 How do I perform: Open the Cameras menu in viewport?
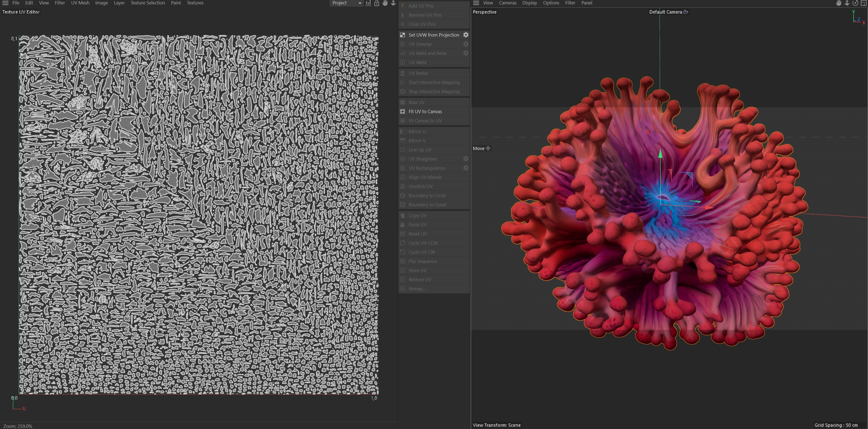coord(508,3)
